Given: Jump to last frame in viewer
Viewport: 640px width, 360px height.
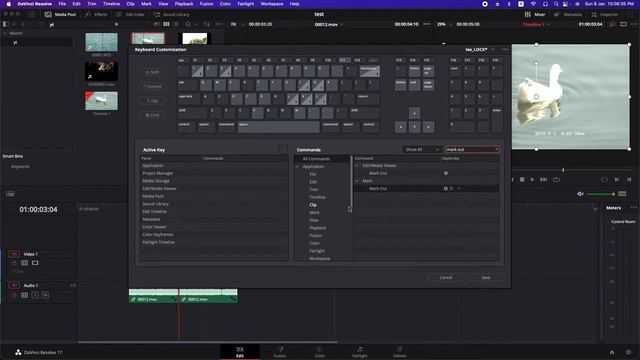Looking at the screenshot, I should (x=543, y=180).
